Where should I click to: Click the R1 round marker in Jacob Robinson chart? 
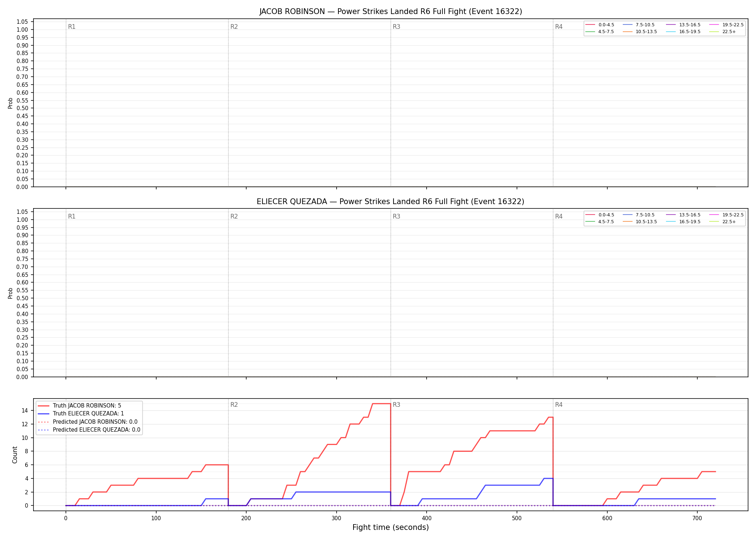pyautogui.click(x=72, y=27)
